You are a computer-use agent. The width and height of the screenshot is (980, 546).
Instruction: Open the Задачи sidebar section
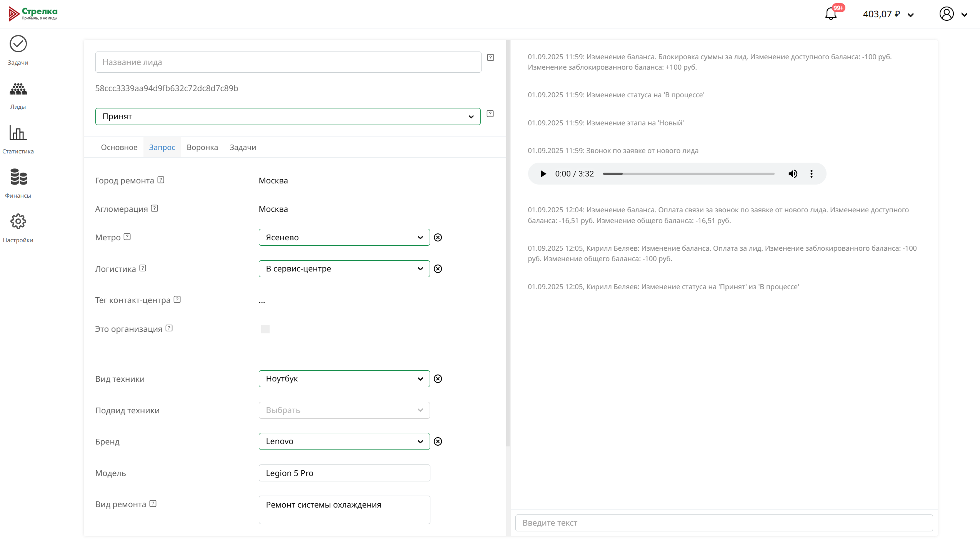pos(18,50)
